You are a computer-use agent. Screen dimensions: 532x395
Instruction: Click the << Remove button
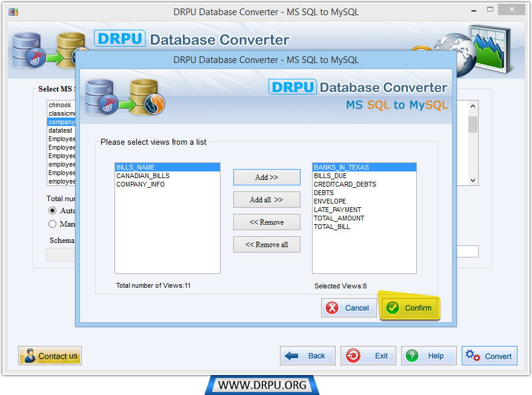(x=267, y=222)
